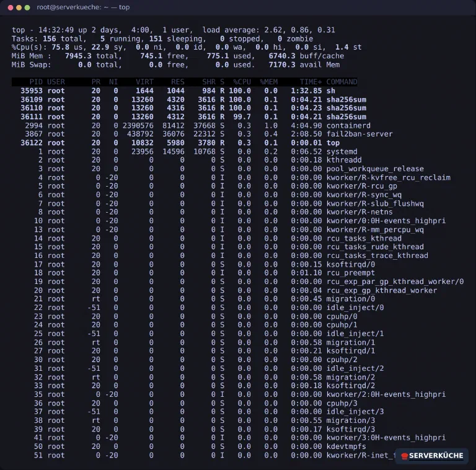
Task: Click the RES column header
Action: (x=178, y=82)
